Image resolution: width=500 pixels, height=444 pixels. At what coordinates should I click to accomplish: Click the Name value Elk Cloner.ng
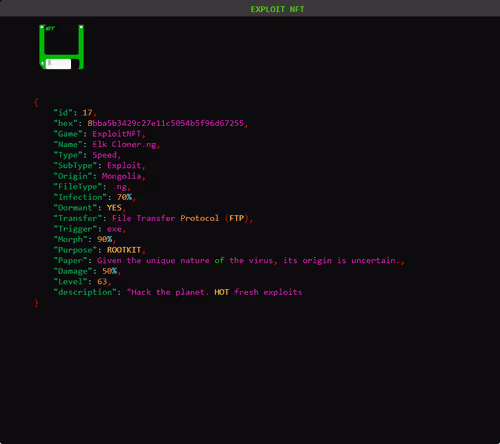[124, 145]
